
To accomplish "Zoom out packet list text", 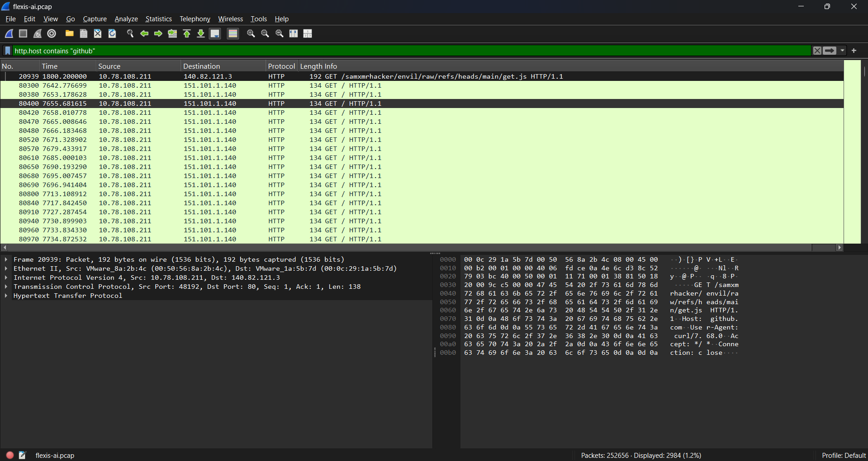I will [265, 33].
